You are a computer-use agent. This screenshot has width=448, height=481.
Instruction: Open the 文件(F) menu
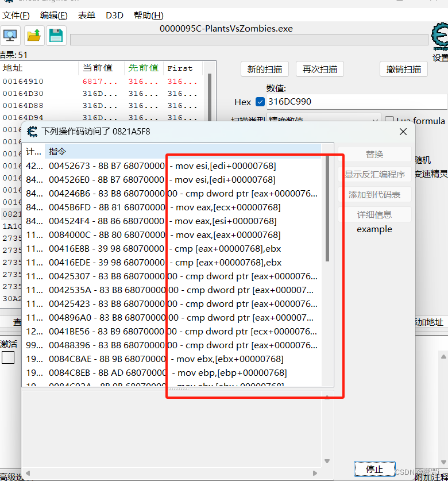(x=16, y=16)
